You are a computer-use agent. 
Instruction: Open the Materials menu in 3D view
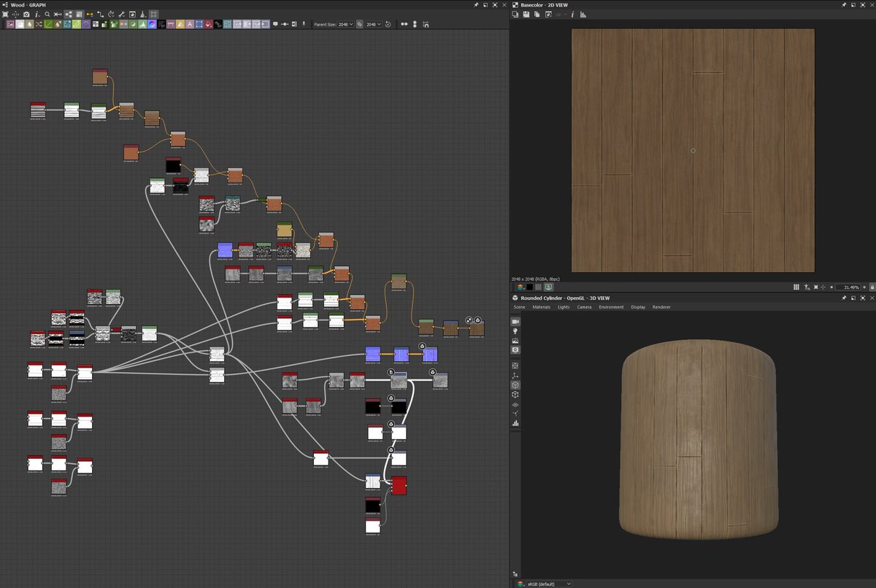tap(541, 307)
